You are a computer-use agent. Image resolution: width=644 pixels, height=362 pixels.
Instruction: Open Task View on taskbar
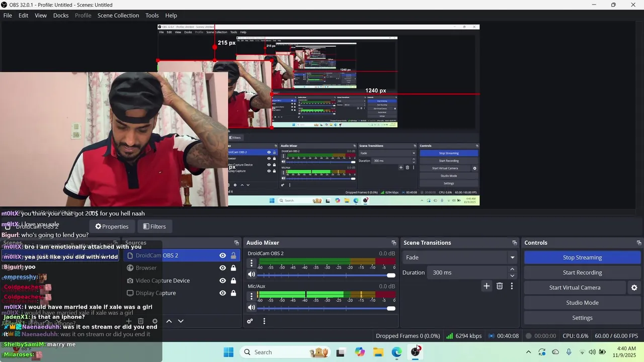click(x=341, y=352)
